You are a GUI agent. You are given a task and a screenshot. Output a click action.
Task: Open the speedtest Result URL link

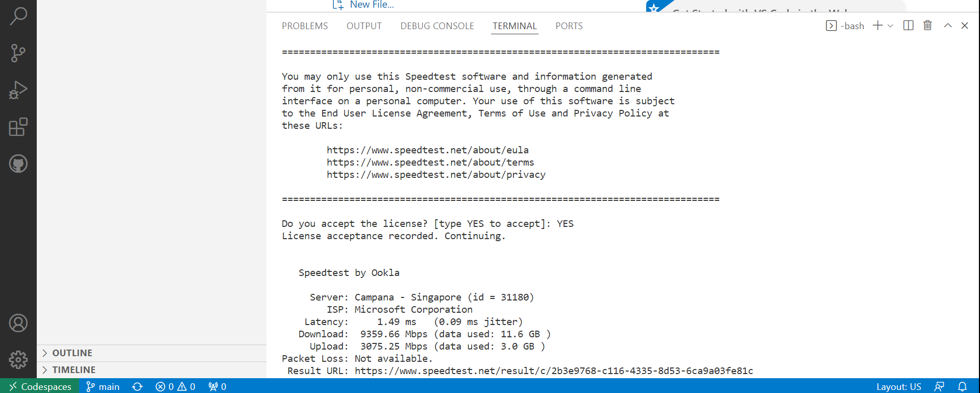point(554,371)
